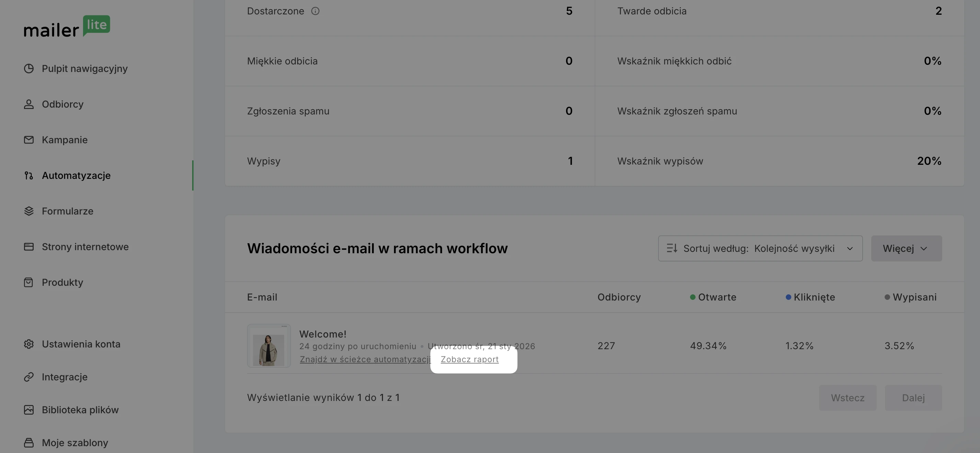Screen dimensions: 980x453
Task: Expand the Więcej dropdown button
Action: point(906,248)
